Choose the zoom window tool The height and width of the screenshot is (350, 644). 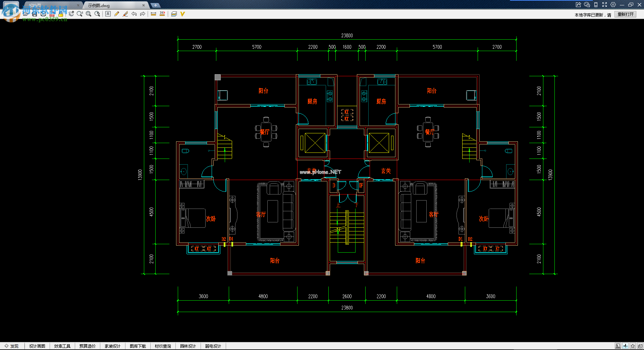click(x=89, y=14)
